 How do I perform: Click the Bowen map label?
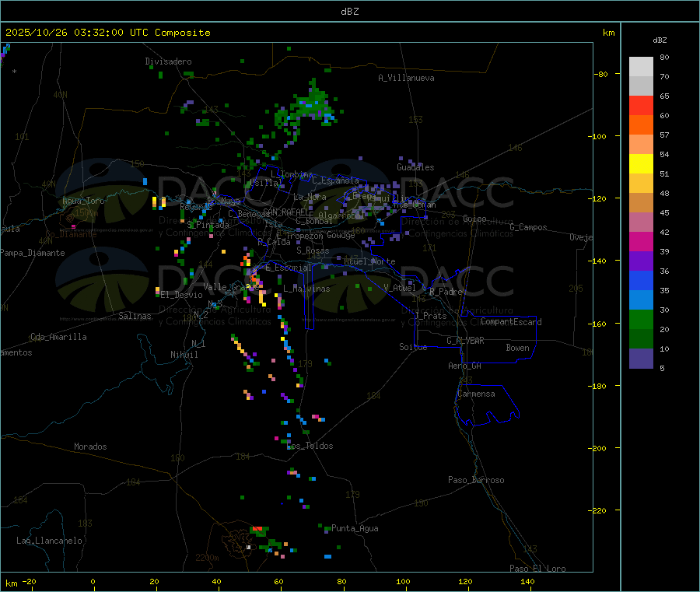click(x=517, y=348)
